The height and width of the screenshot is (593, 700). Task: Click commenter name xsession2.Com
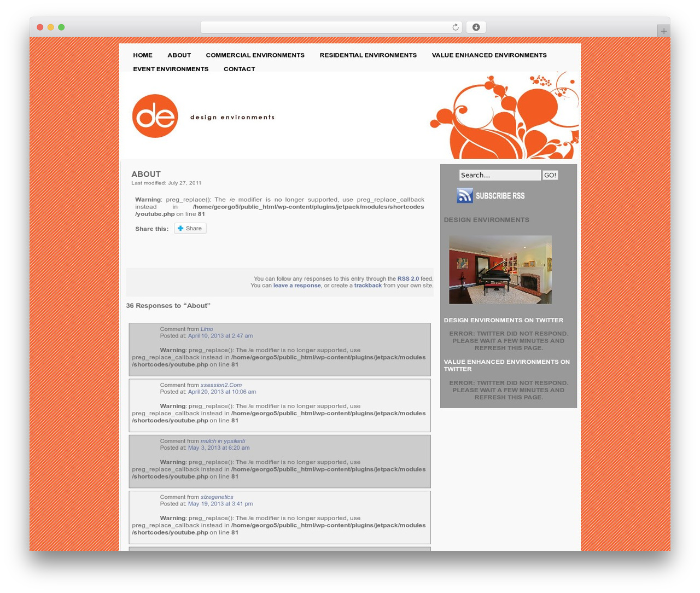[221, 385]
